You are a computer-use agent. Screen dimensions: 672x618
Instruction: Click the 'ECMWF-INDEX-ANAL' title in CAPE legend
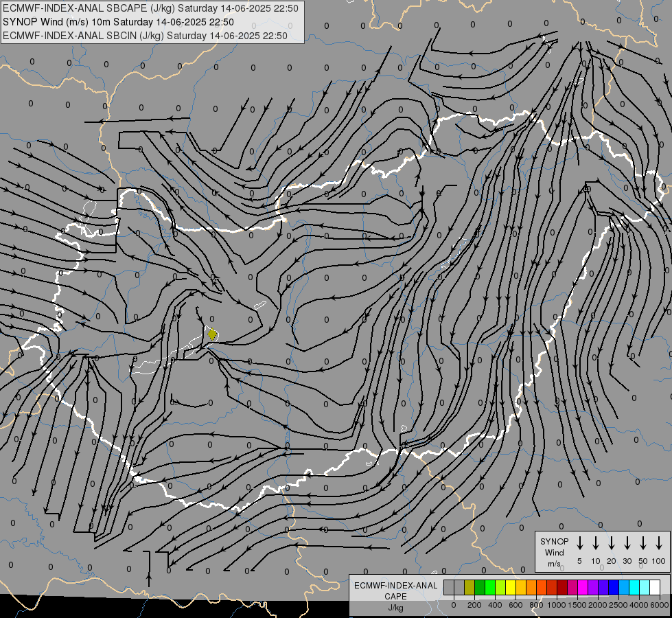tap(395, 586)
